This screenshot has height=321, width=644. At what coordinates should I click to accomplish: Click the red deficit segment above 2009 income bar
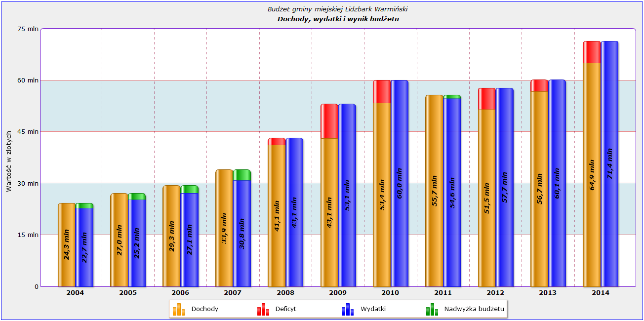coord(329,121)
